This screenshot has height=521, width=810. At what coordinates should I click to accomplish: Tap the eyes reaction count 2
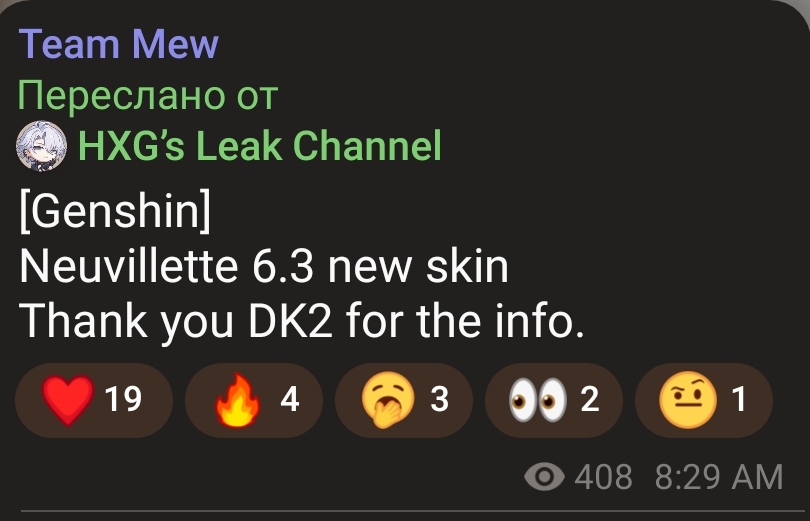590,400
